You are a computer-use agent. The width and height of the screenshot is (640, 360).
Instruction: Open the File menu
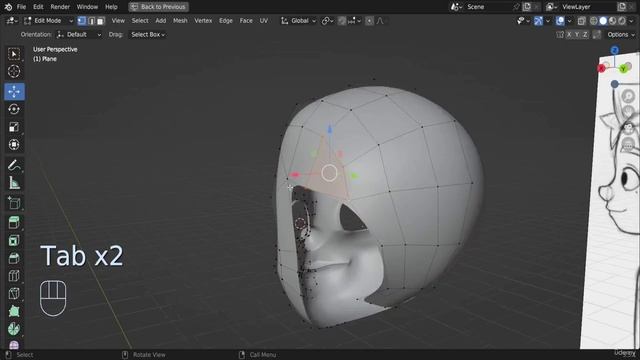coord(21,7)
